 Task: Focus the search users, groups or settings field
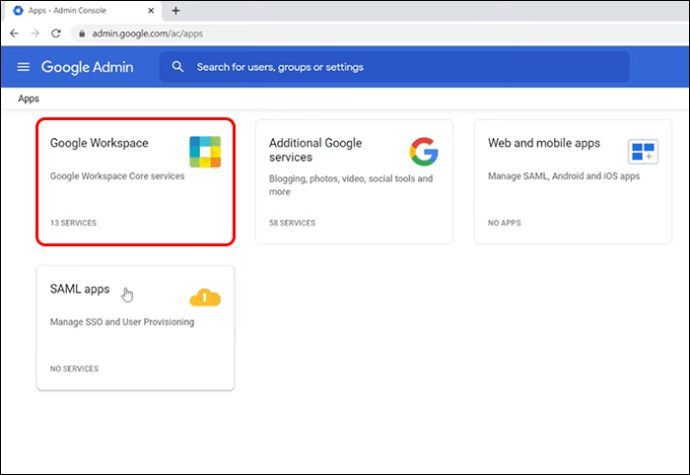click(394, 67)
